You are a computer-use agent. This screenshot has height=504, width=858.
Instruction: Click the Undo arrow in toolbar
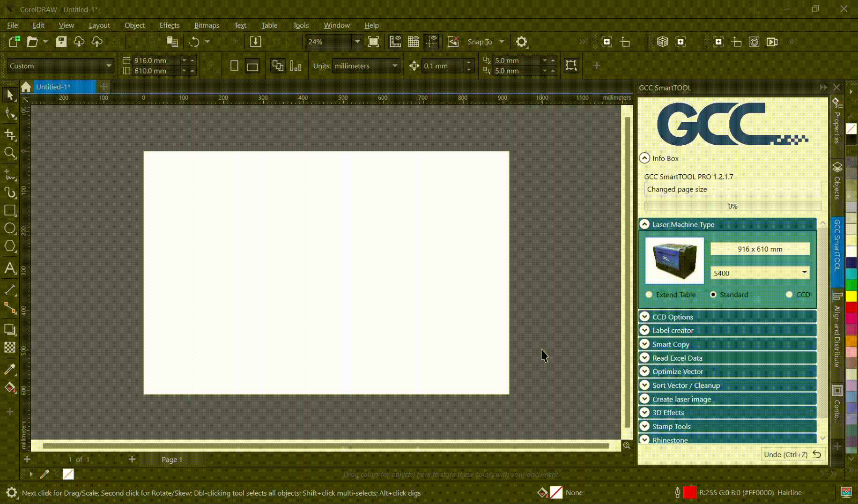click(194, 42)
